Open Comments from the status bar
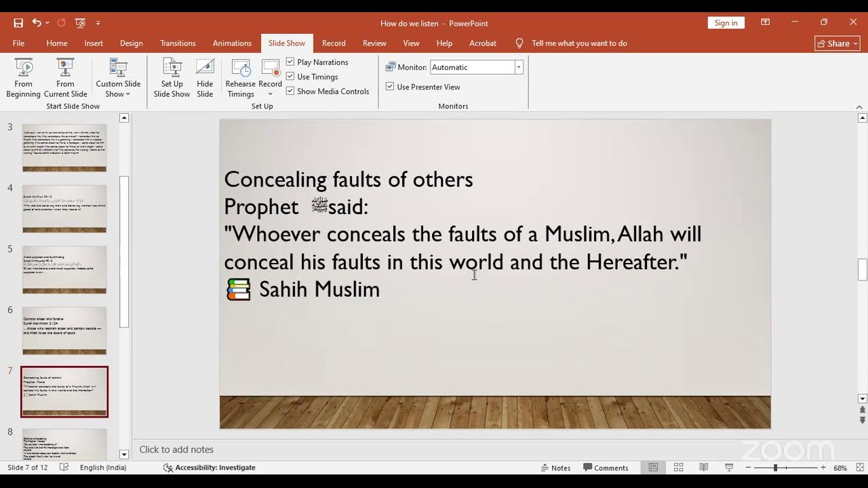Image resolution: width=868 pixels, height=488 pixels. pyautogui.click(x=606, y=468)
